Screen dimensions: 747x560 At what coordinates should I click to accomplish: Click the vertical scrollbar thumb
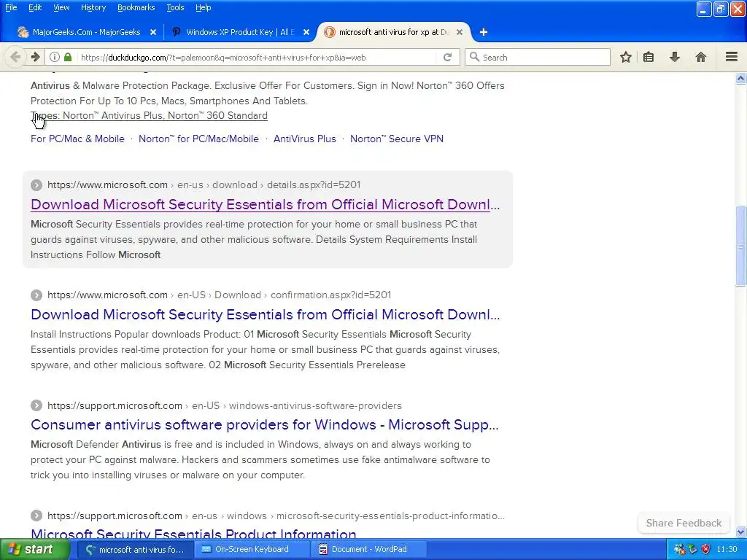coord(740,246)
